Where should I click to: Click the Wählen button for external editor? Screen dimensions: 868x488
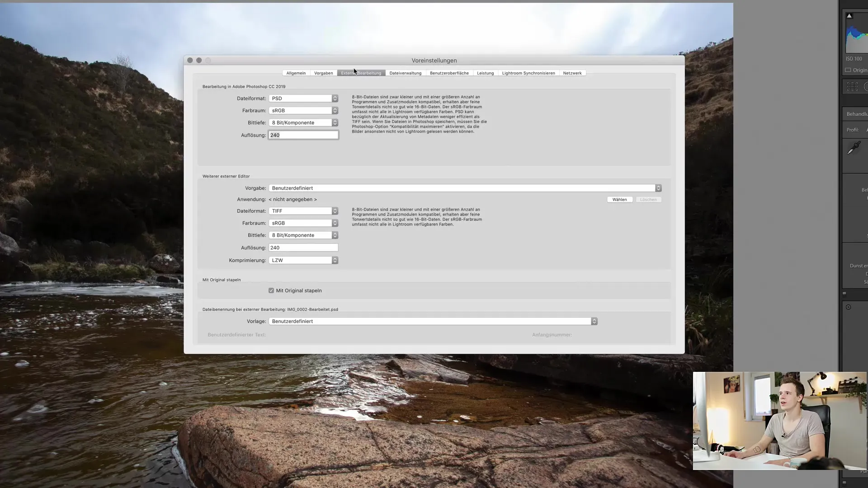click(x=619, y=199)
